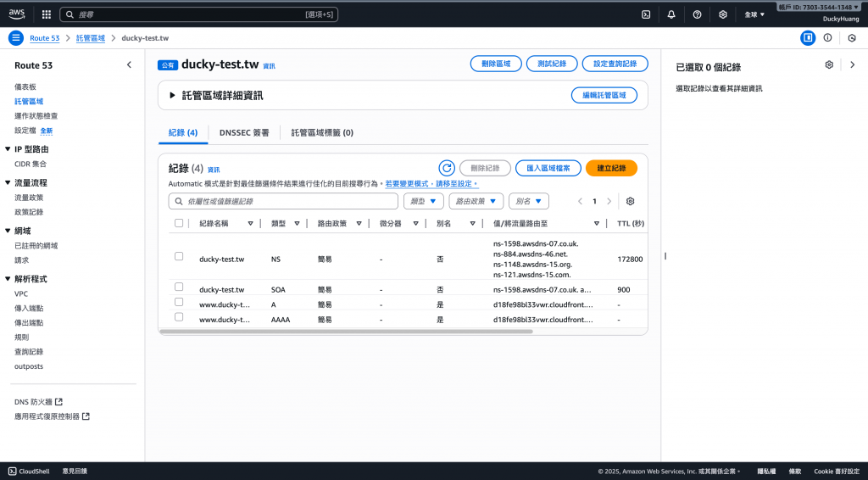Check the AAAA record row checkbox
The image size is (868, 480).
[x=179, y=316]
